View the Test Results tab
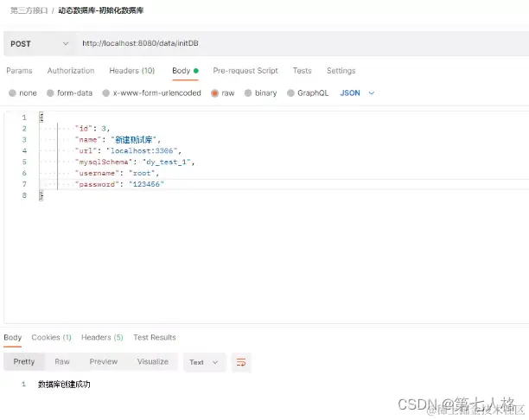529x420 pixels. 155,337
